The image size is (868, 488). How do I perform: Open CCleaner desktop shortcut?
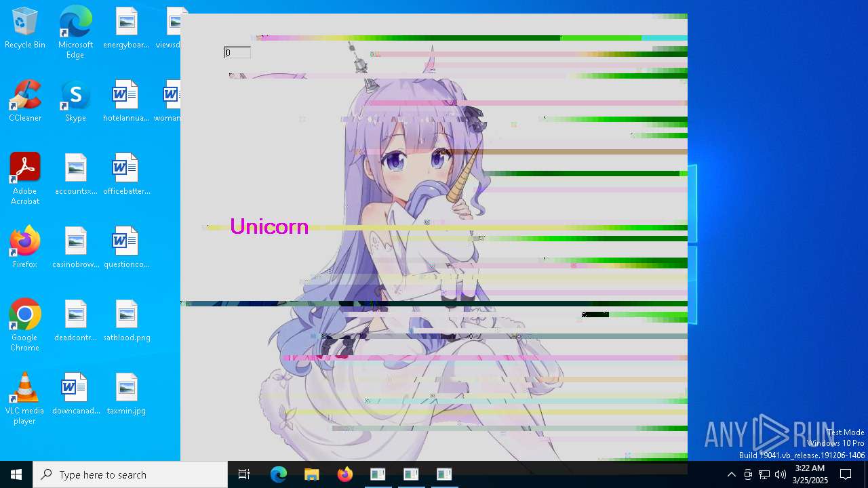coord(25,102)
